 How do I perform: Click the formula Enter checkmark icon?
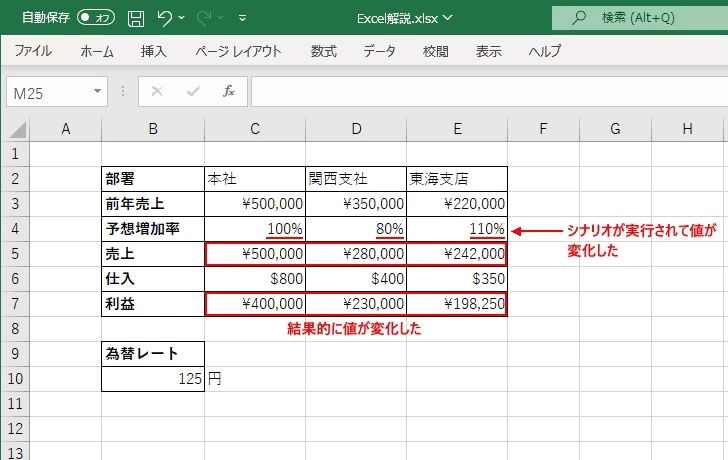pyautogui.click(x=193, y=91)
